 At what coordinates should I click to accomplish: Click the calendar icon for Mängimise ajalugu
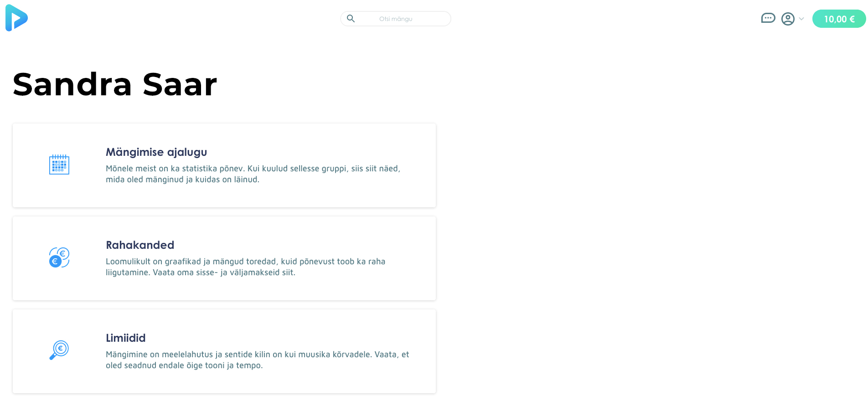(59, 164)
